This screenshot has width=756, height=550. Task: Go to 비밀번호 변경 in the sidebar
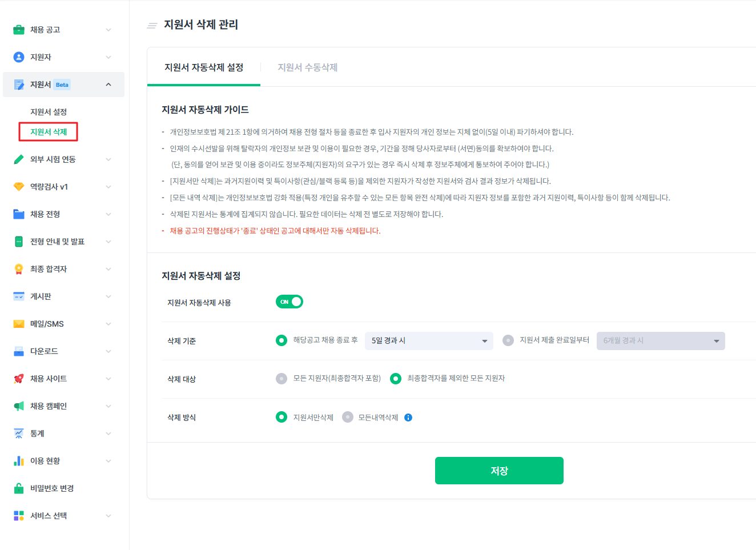pos(52,488)
